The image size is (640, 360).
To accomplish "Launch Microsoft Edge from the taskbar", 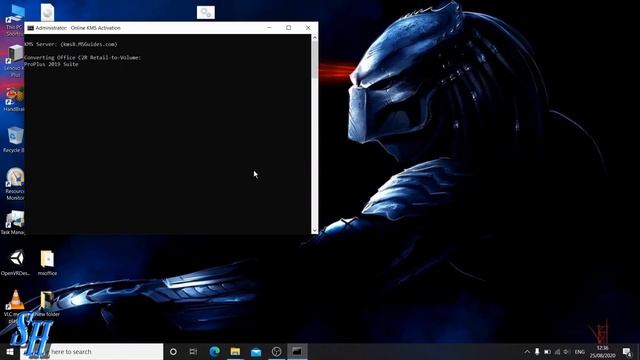I will [215, 351].
